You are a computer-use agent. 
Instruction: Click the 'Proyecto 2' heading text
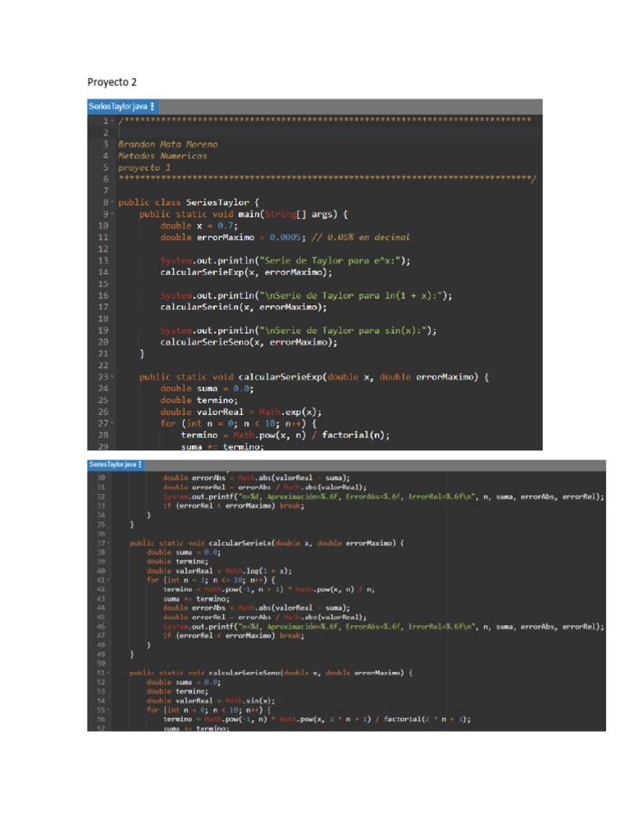coord(112,82)
